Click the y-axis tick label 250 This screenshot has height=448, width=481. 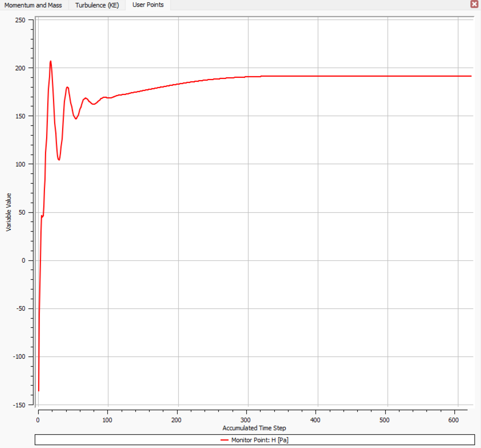tap(20, 20)
